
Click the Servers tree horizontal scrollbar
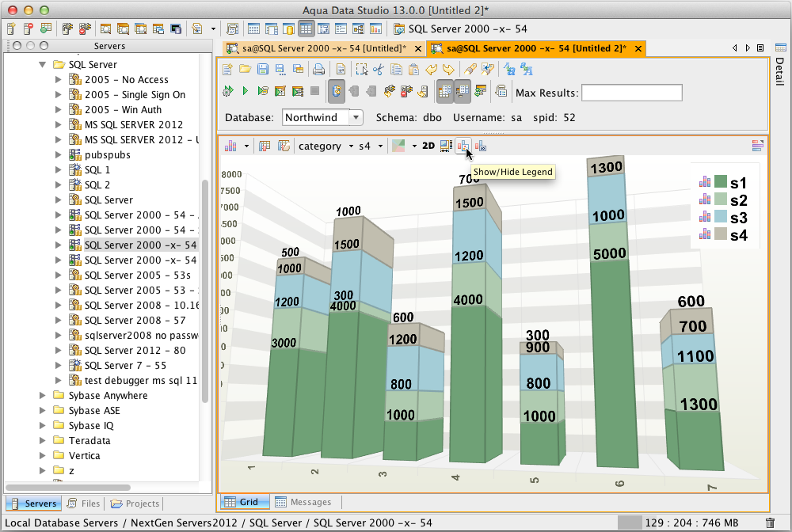click(x=67, y=488)
